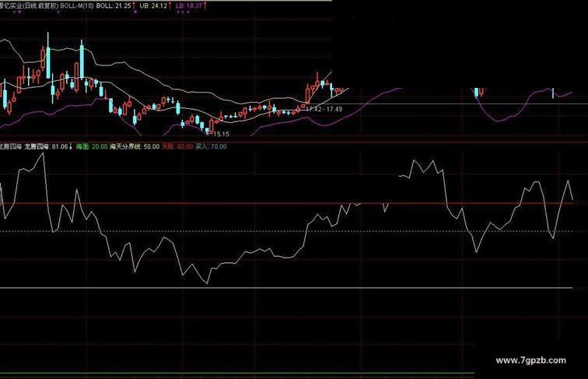The width and height of the screenshot is (588, 379).
Task: Click the BOLL-M(10) indicator label
Action: [77, 6]
